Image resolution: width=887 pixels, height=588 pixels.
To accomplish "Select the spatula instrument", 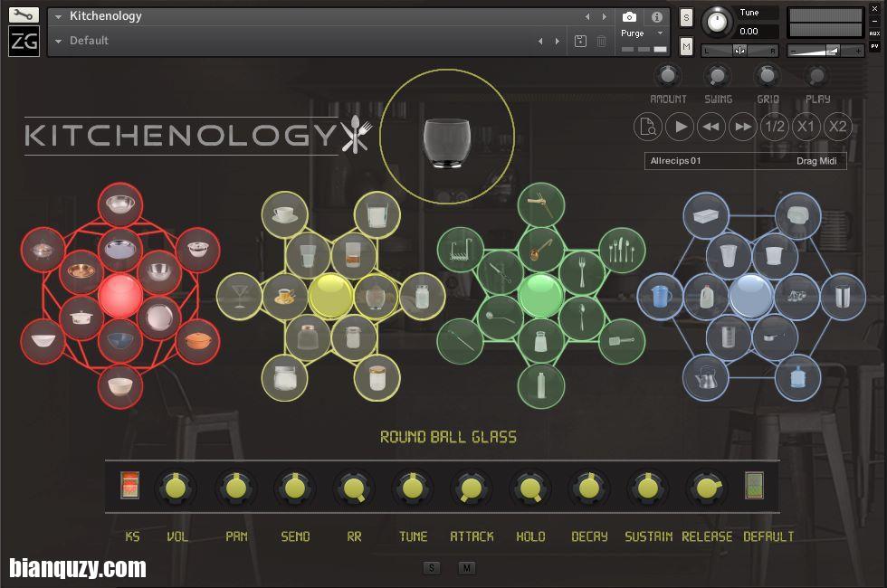I will pos(622,341).
